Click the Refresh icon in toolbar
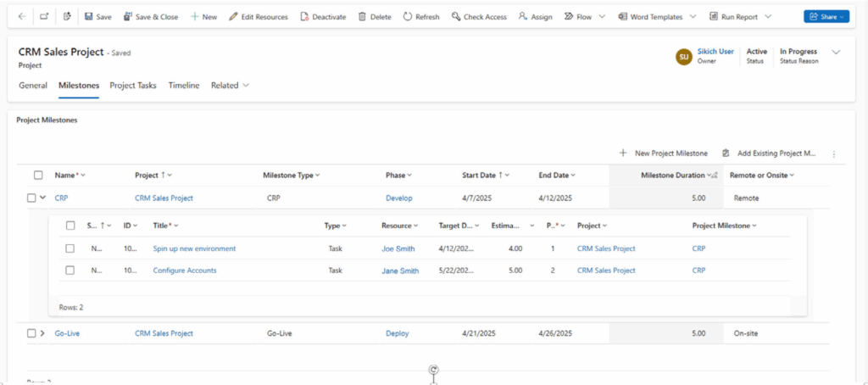The image size is (868, 385). point(408,16)
